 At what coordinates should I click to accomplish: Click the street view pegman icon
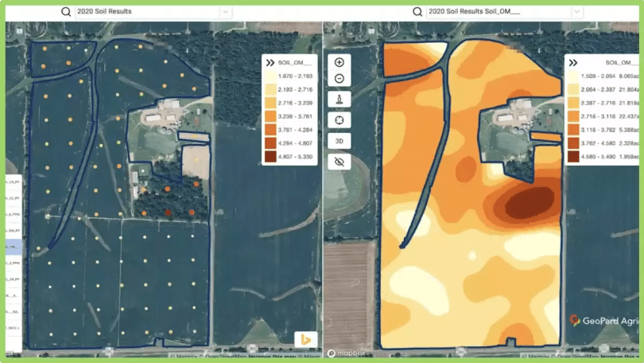[339, 99]
